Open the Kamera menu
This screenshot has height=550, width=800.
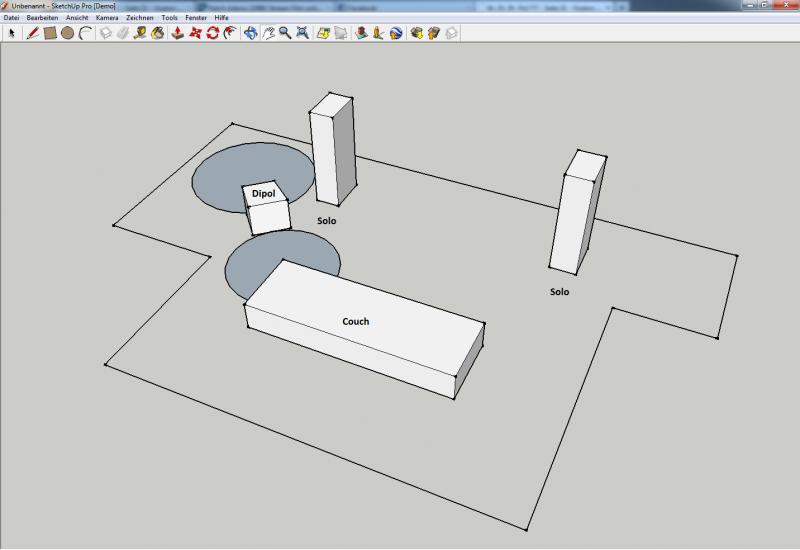(107, 18)
